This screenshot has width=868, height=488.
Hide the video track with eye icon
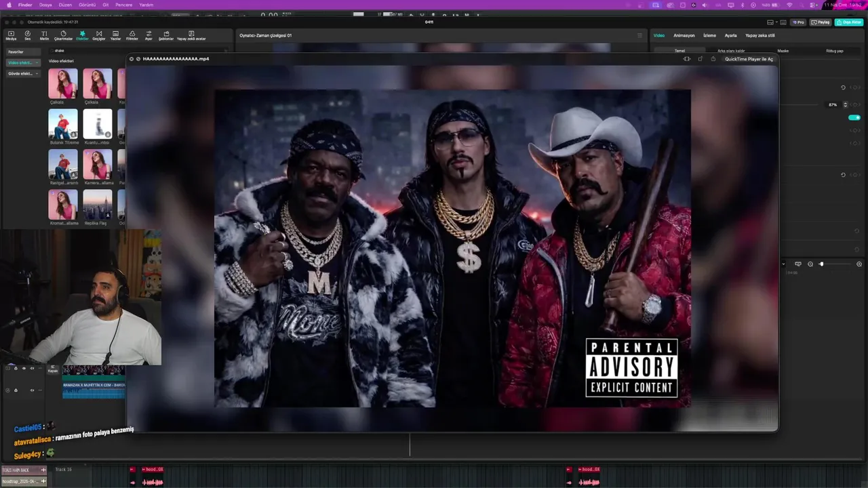24,368
